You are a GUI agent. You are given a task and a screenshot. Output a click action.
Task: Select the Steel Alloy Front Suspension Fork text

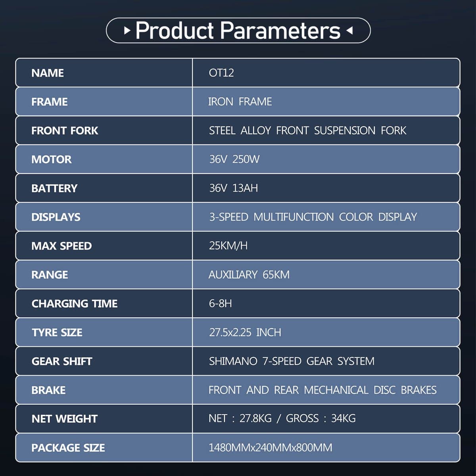click(307, 131)
